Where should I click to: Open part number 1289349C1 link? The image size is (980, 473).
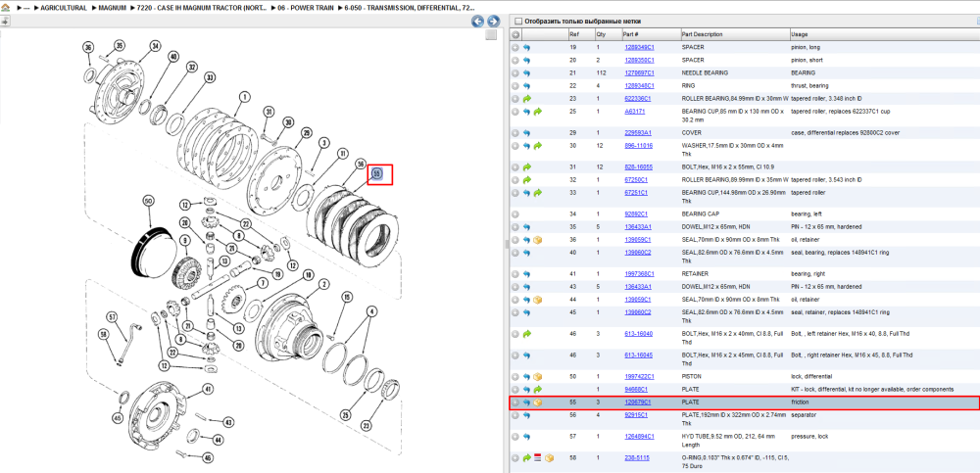point(639,47)
